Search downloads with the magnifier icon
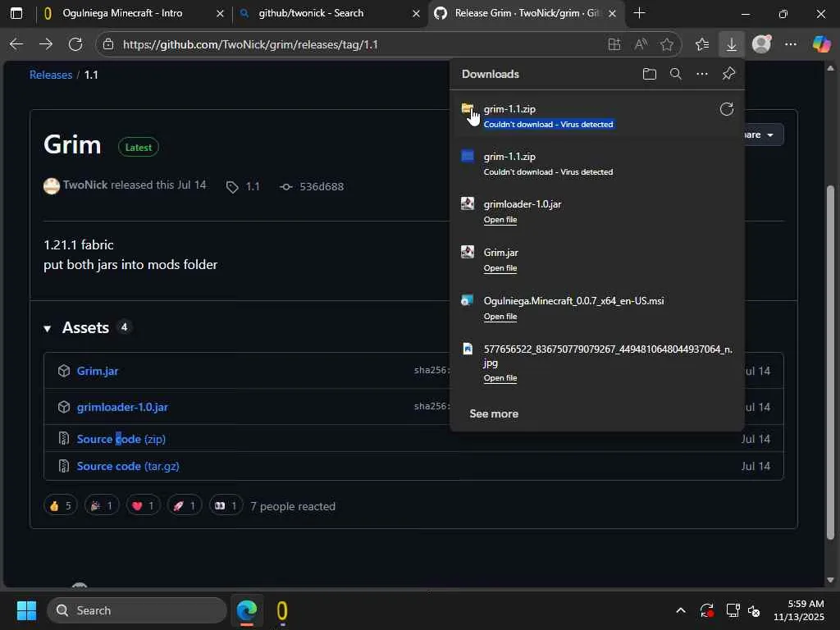The image size is (840, 630). [676, 74]
